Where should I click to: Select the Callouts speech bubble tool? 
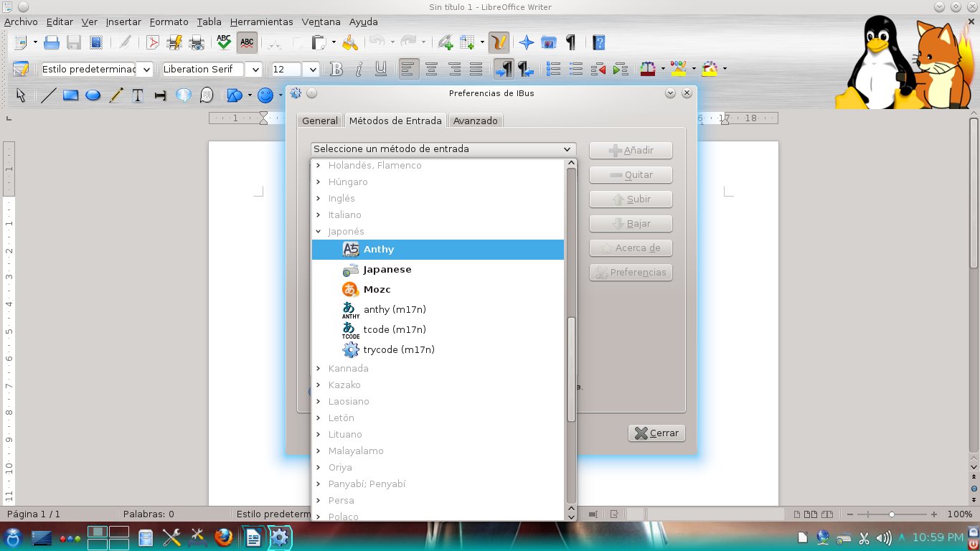tap(183, 95)
